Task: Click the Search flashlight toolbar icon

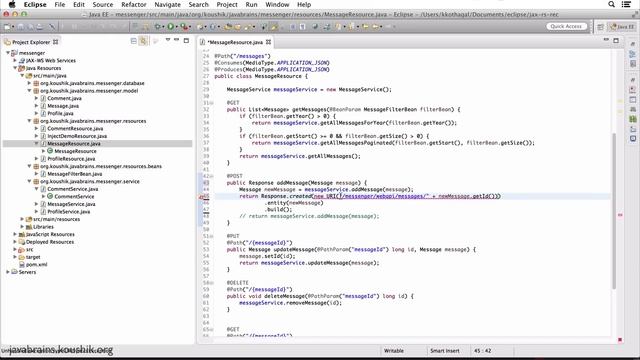Action: click(248, 27)
